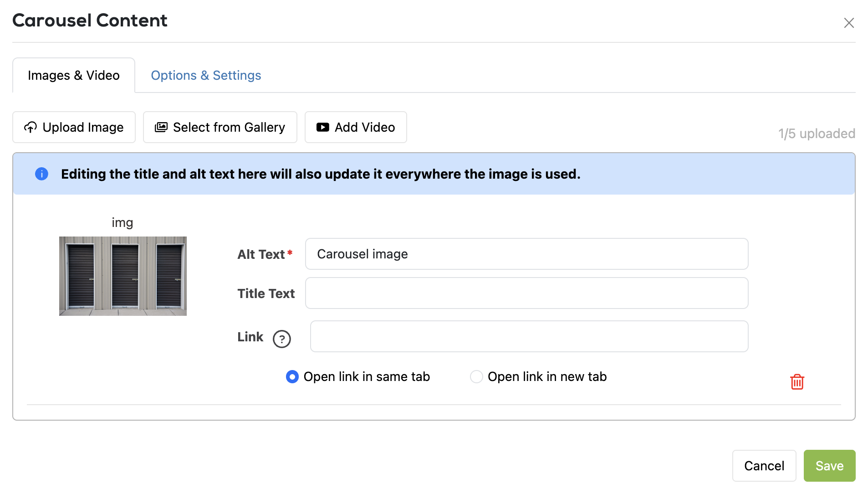Click inside the Title Text input field
This screenshot has width=868, height=494.
[526, 293]
